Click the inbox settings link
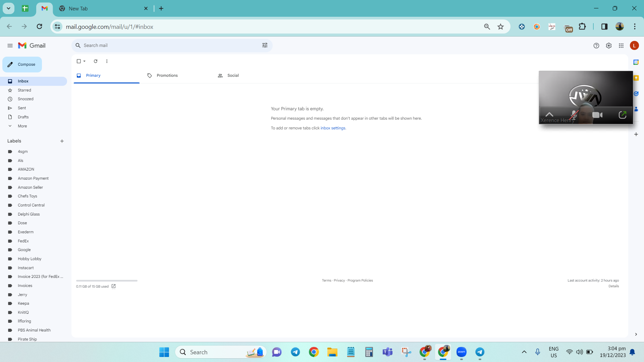Image resolution: width=644 pixels, height=362 pixels. (x=333, y=128)
